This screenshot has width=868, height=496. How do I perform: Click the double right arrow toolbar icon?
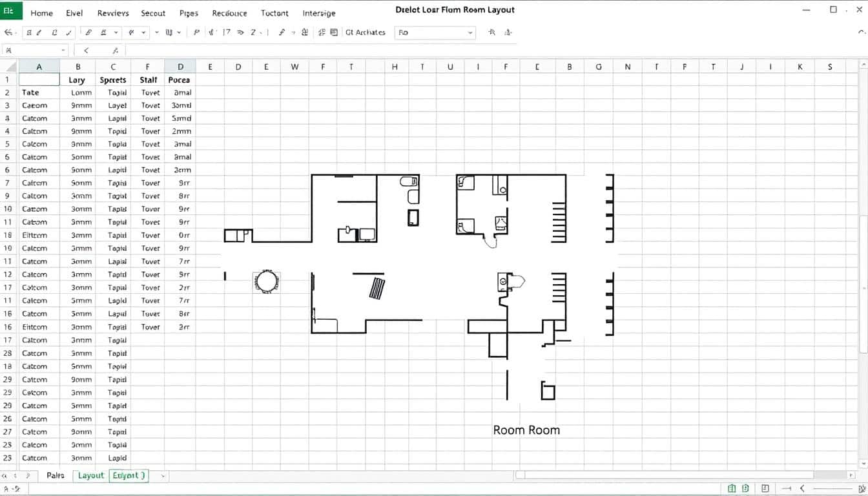(x=240, y=32)
